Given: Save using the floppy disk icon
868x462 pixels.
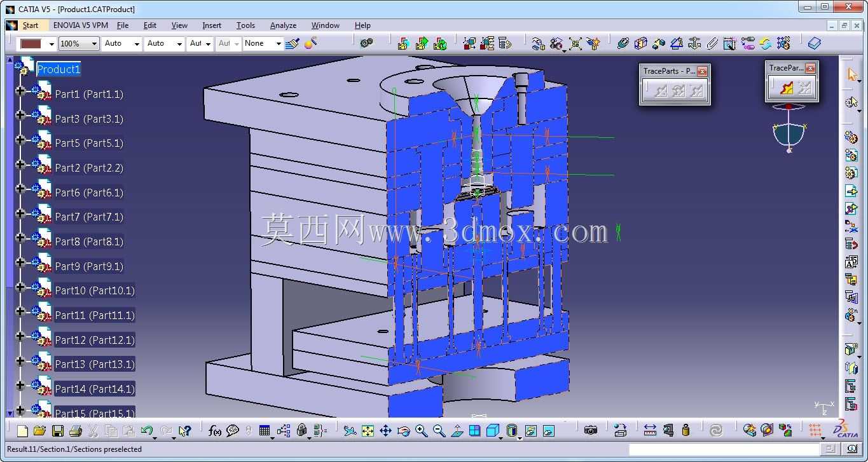Looking at the screenshot, I should click(x=57, y=431).
